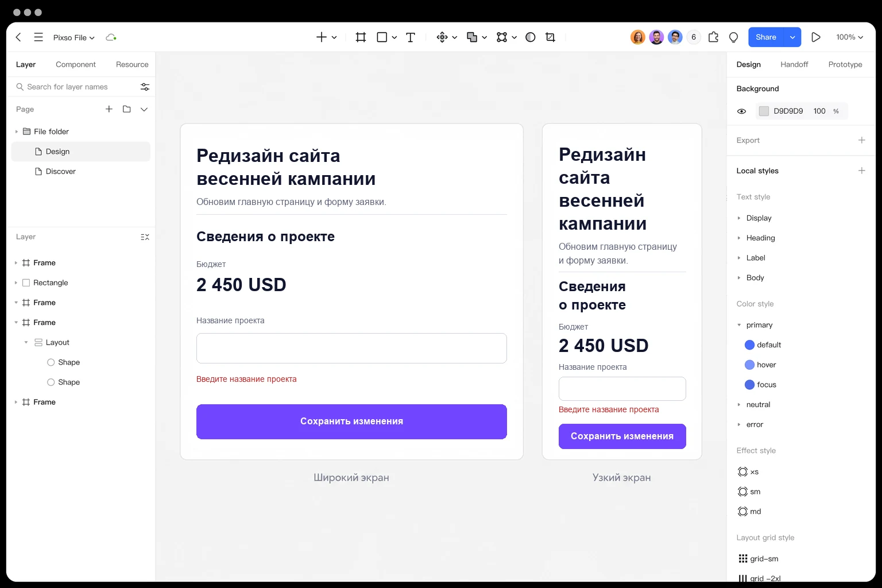Collapse the Page list chevron

[144, 109]
